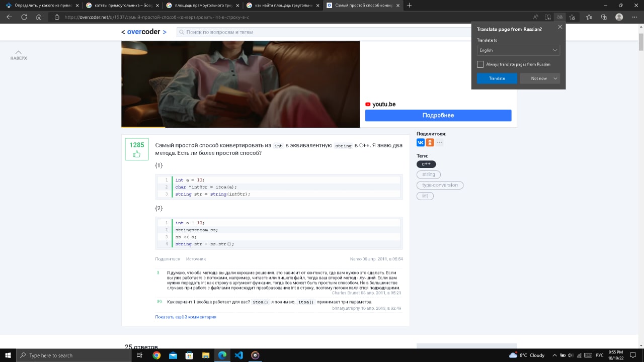Screen dimensions: 644x362
Task: Enable Always translate pages from Russian
Action: click(480, 64)
